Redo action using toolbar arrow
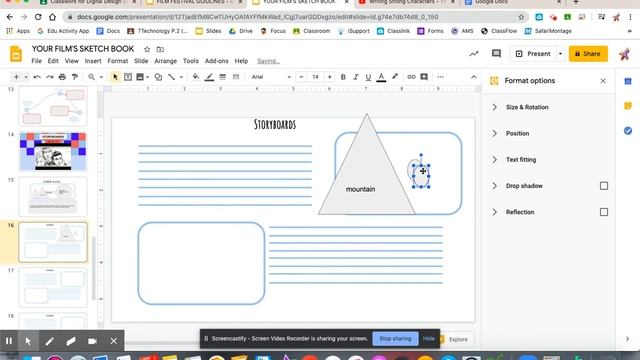Screen dimensions: 640x360 tap(50, 77)
